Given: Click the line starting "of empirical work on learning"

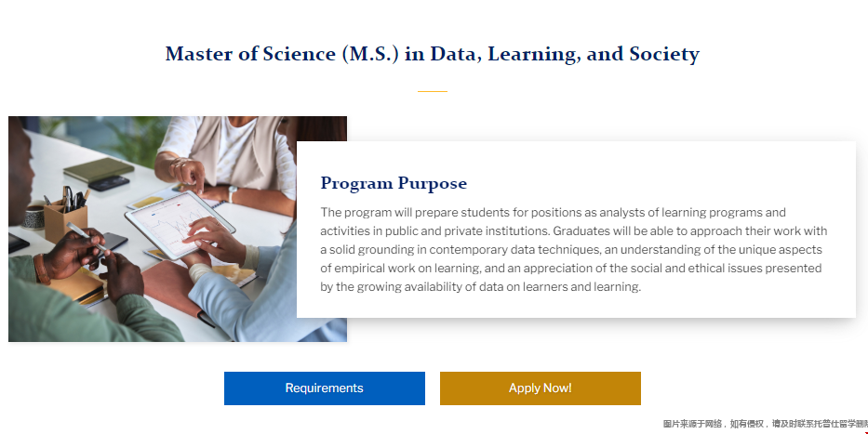Looking at the screenshot, I should pyautogui.click(x=570, y=269).
